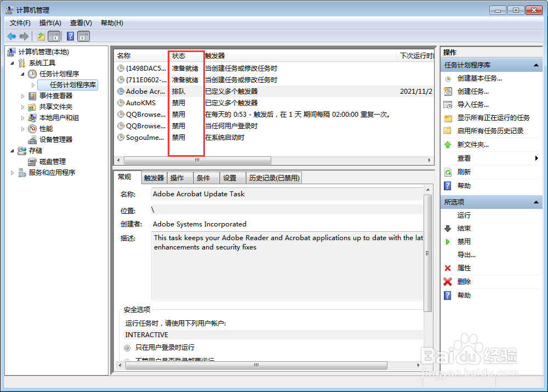Image resolution: width=548 pixels, height=392 pixels.
Task: Click 运行 in the actions pane
Action: pos(464,215)
